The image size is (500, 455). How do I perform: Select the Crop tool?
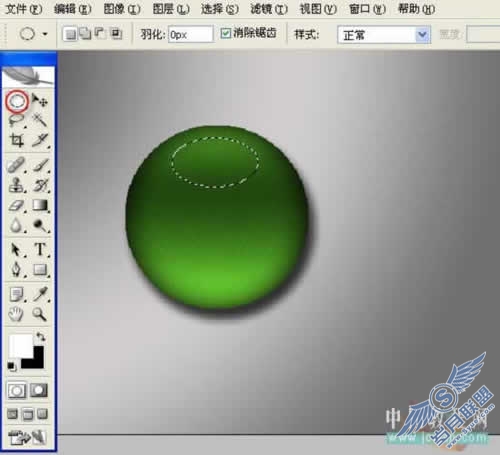[x=17, y=140]
